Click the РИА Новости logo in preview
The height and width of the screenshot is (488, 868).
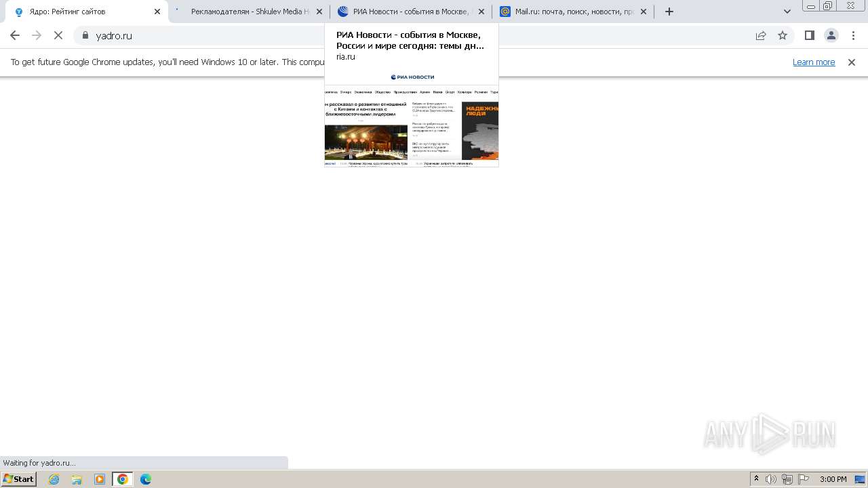coord(412,77)
